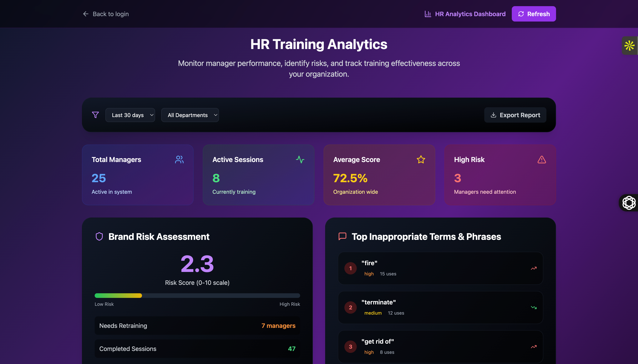This screenshot has height=364, width=638.
Task: Open the Last 30 days dropdown
Action: pos(130,115)
